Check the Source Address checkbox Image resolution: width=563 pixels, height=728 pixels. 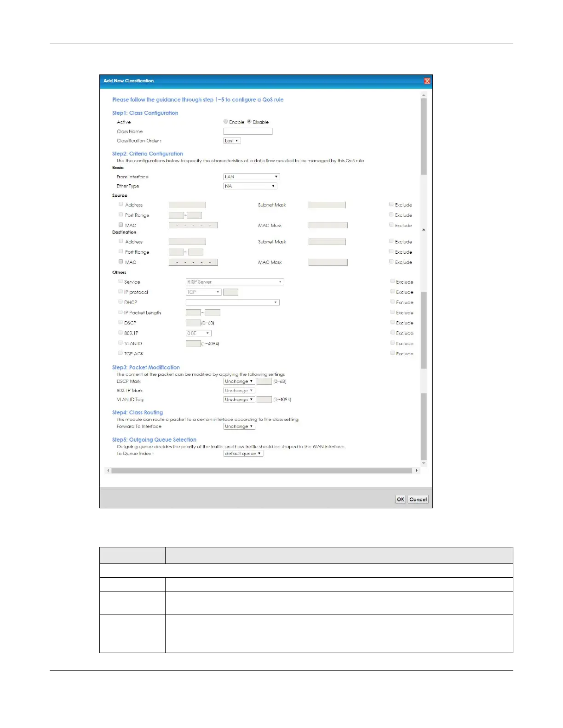click(x=121, y=204)
